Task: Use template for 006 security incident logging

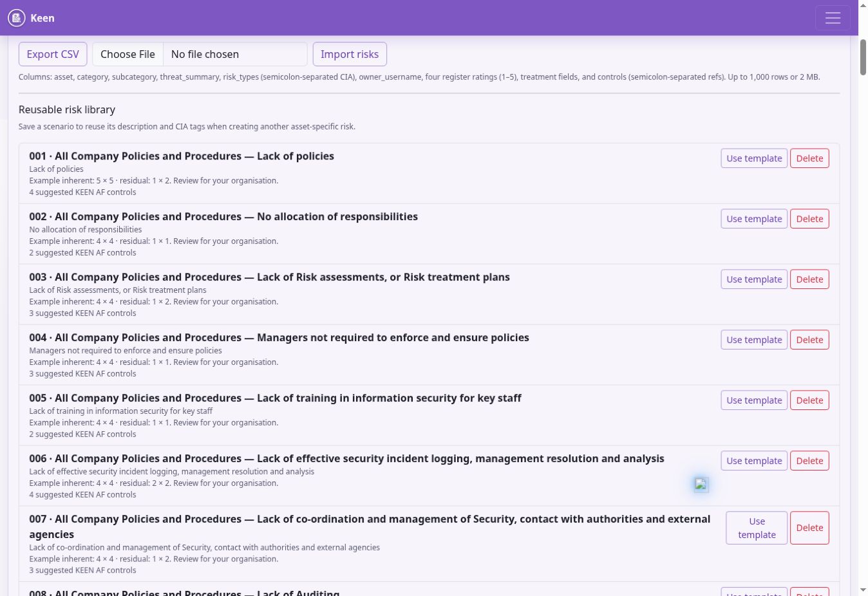Action: 754,461
